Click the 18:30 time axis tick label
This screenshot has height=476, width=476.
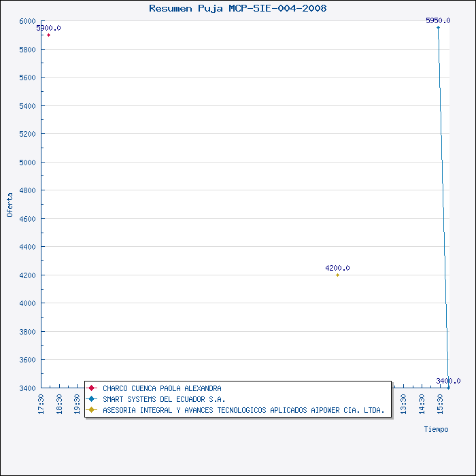(59, 405)
